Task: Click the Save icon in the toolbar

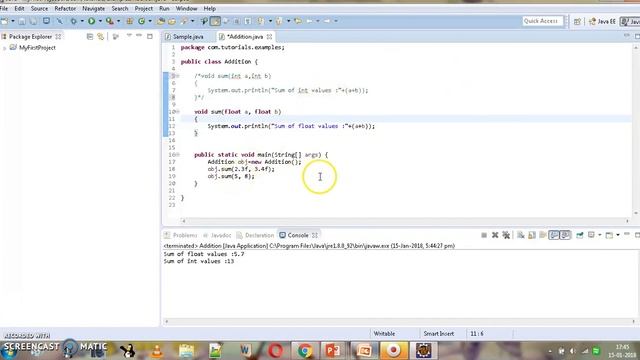Action: click(22, 21)
